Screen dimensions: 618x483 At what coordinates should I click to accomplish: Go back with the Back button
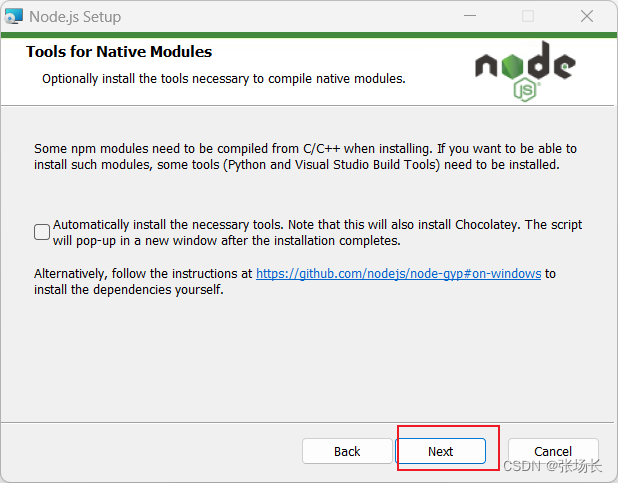(347, 451)
